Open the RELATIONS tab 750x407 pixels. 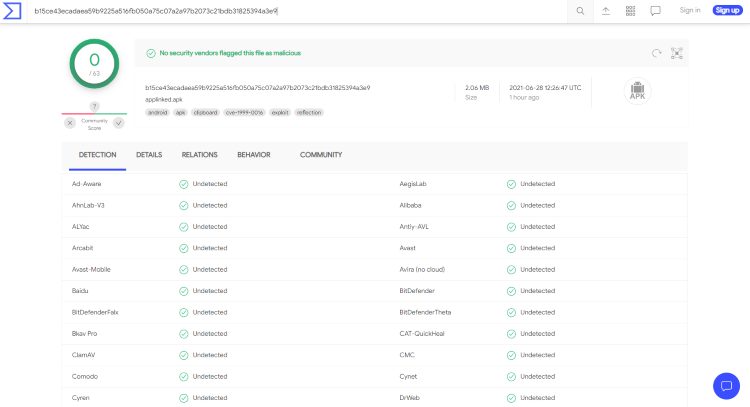coord(199,155)
